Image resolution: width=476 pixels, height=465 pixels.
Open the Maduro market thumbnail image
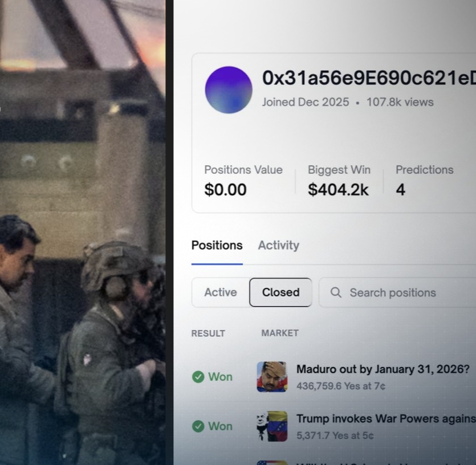click(272, 377)
